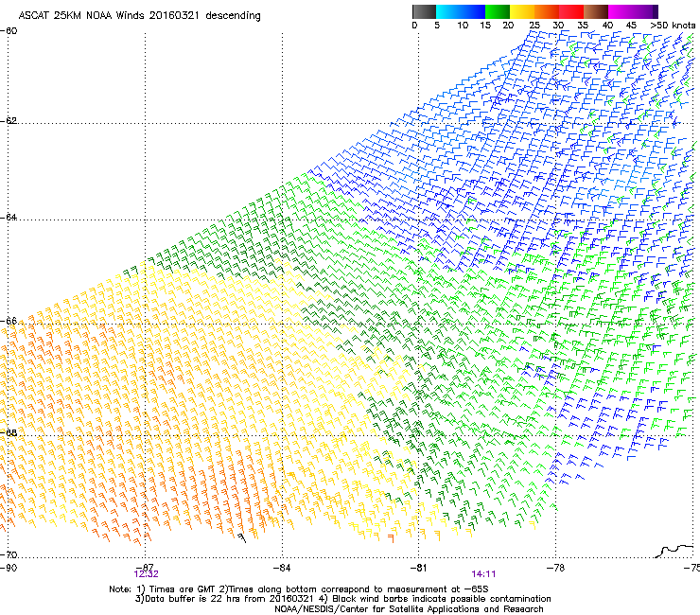This screenshot has width=700, height=615.
Task: Click the '-84' longitude axis label
Action: (x=282, y=568)
